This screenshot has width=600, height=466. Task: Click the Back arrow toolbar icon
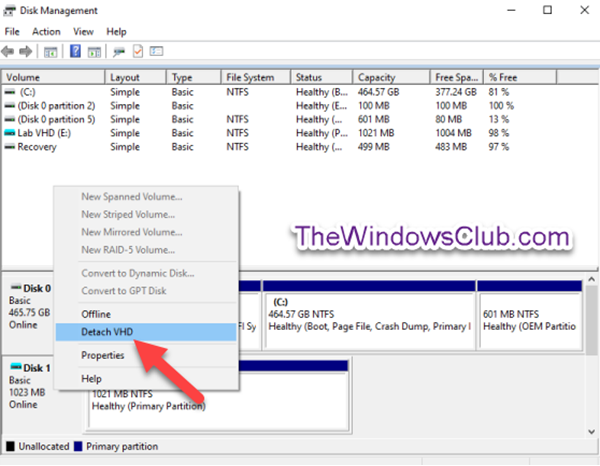[10, 51]
